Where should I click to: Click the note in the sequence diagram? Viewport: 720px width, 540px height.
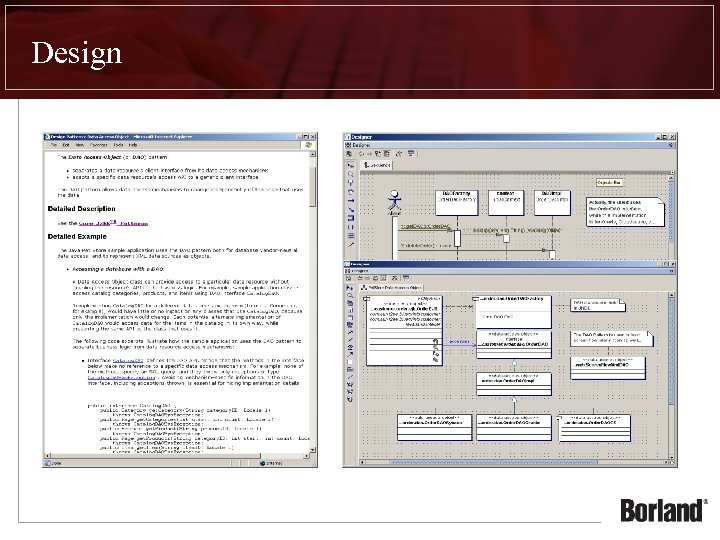coord(625,212)
